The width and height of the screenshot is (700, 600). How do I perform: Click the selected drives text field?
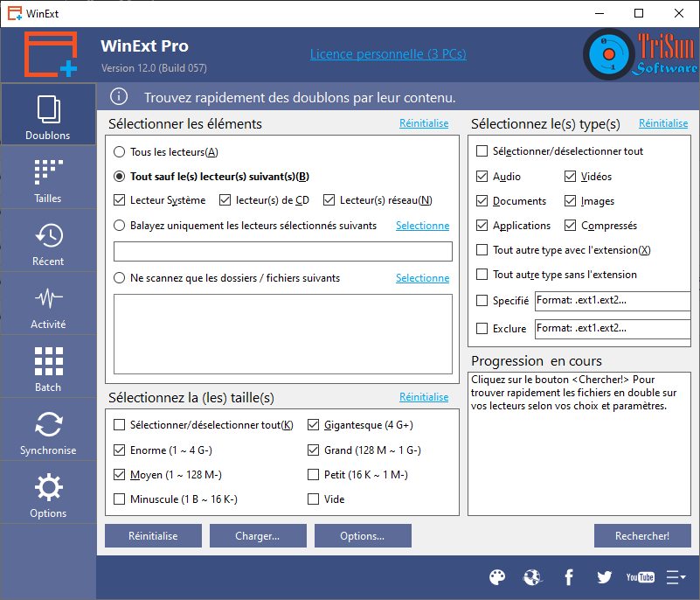283,252
